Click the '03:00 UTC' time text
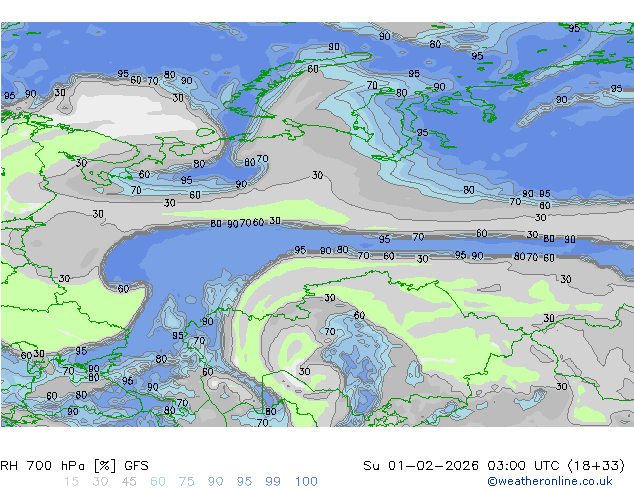The image size is (634, 490). (x=523, y=466)
